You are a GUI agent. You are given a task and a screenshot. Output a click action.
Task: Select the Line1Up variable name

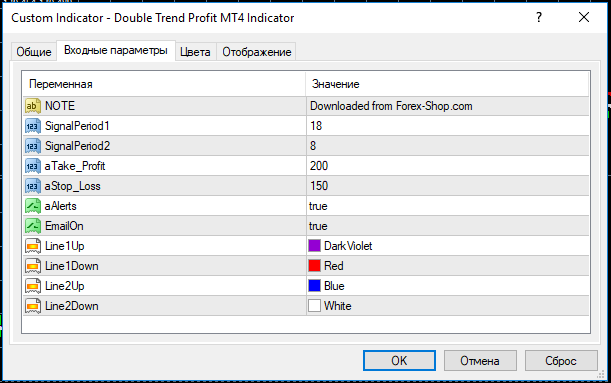65,246
